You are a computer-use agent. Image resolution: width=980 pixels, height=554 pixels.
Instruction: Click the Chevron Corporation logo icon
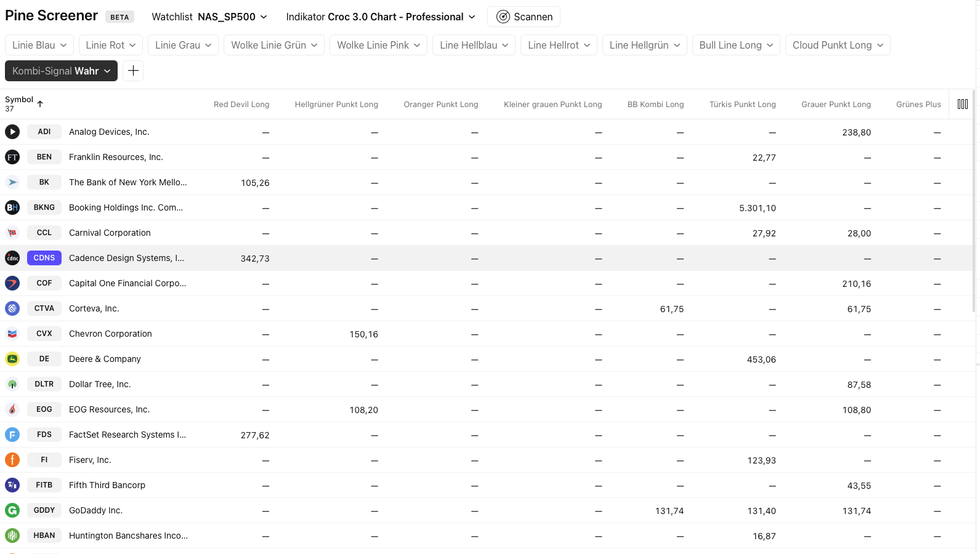pos(12,334)
